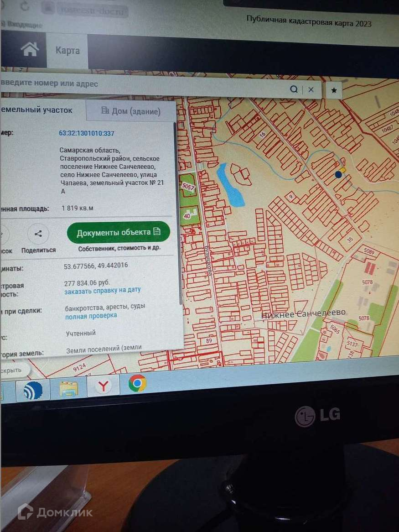Image resolution: width=399 pixels, height=532 pixels.
Task: Open the home page via house icon
Action: [30, 49]
